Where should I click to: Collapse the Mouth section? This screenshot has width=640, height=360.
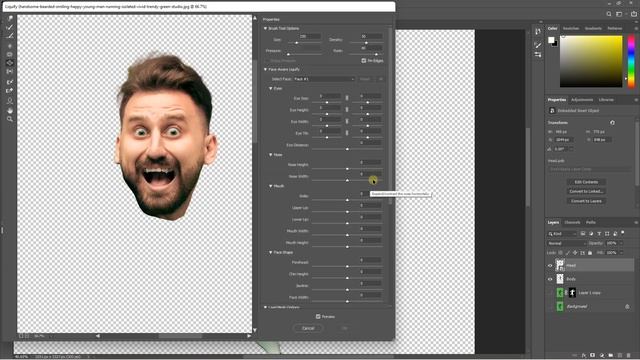271,186
